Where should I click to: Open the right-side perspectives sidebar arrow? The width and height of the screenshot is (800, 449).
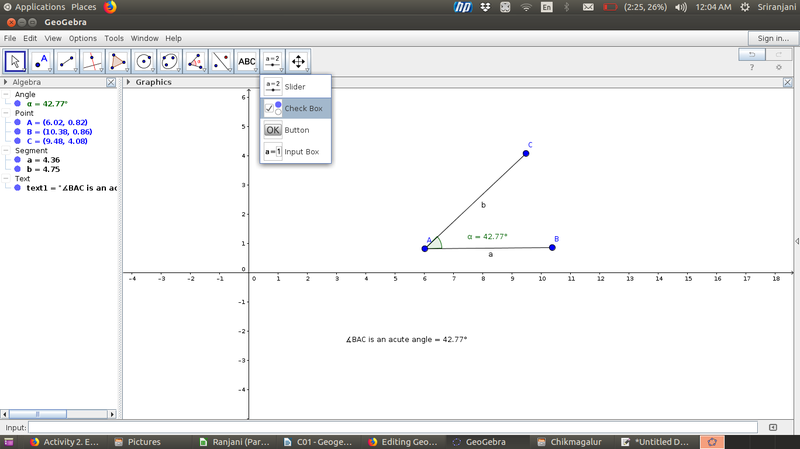[797, 241]
